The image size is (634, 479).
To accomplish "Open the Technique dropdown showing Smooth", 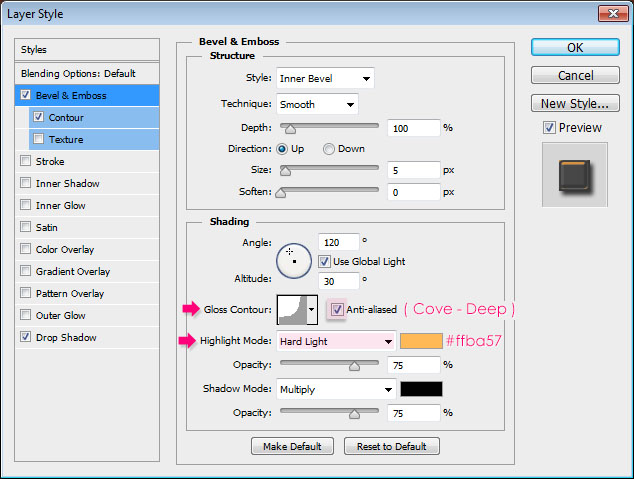I will pos(317,104).
